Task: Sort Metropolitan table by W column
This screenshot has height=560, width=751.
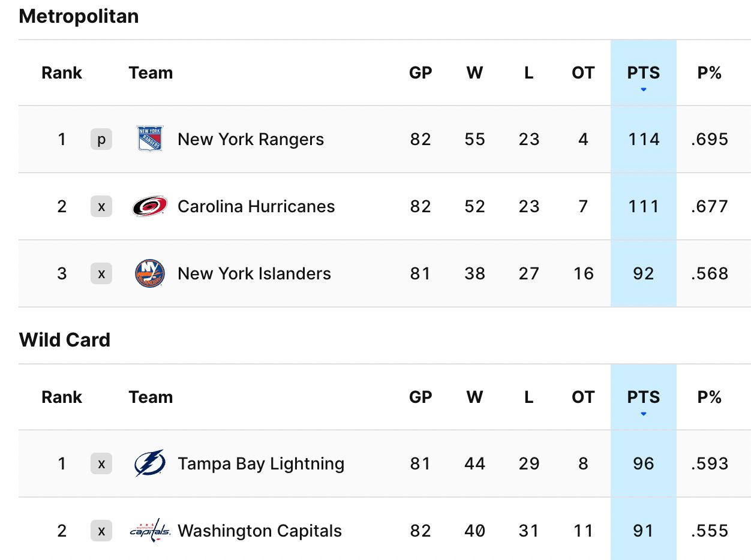Action: coord(474,73)
